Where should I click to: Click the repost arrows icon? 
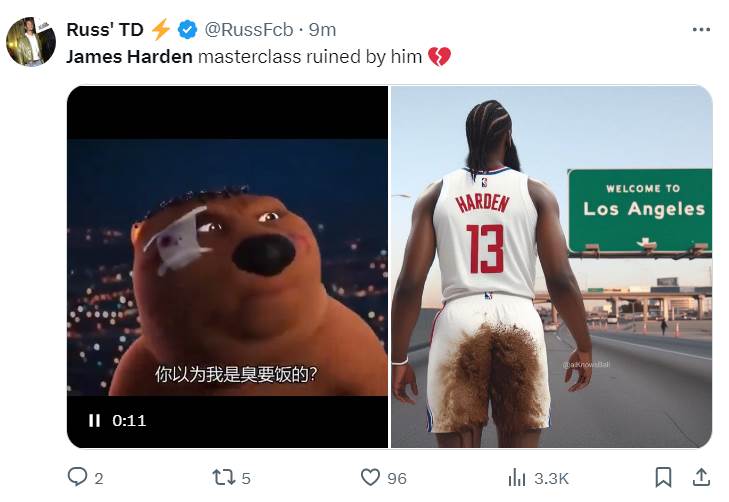pos(224,477)
